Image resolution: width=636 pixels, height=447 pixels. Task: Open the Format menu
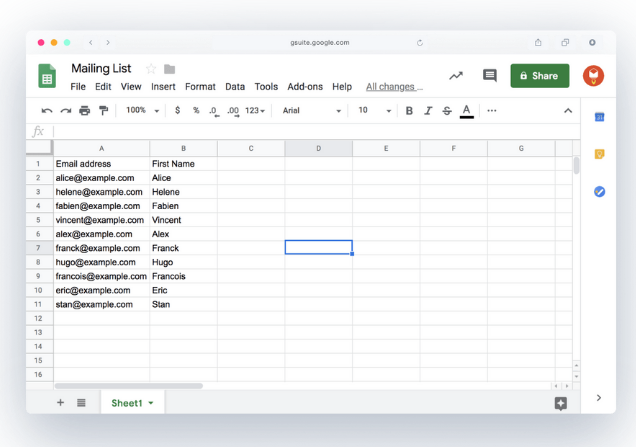pos(200,87)
